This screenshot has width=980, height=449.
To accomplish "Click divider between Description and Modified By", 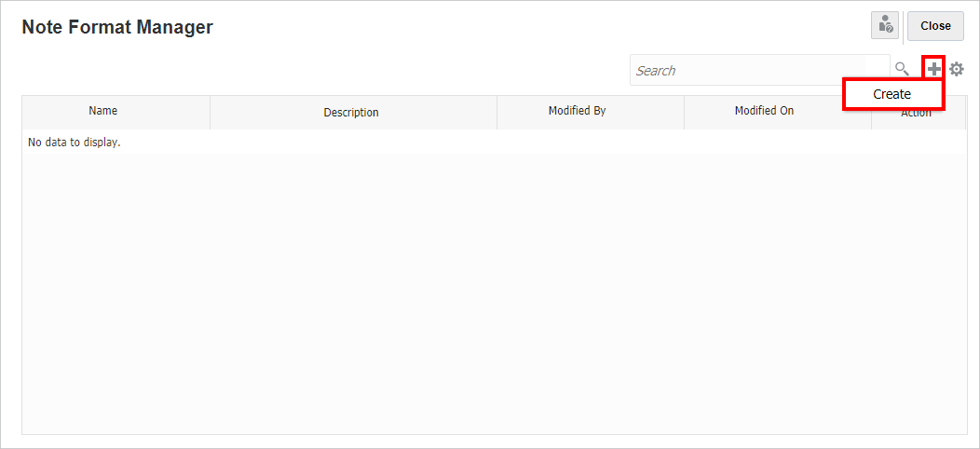I will (x=497, y=112).
